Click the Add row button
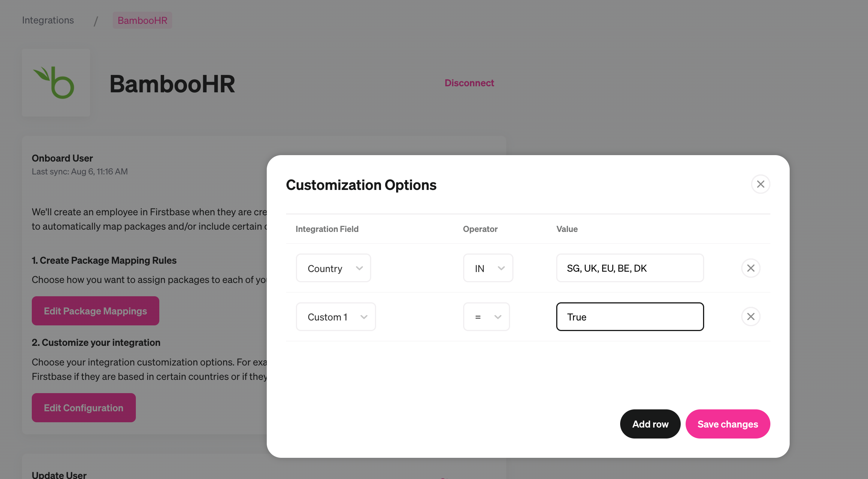868x479 pixels. pyautogui.click(x=650, y=424)
